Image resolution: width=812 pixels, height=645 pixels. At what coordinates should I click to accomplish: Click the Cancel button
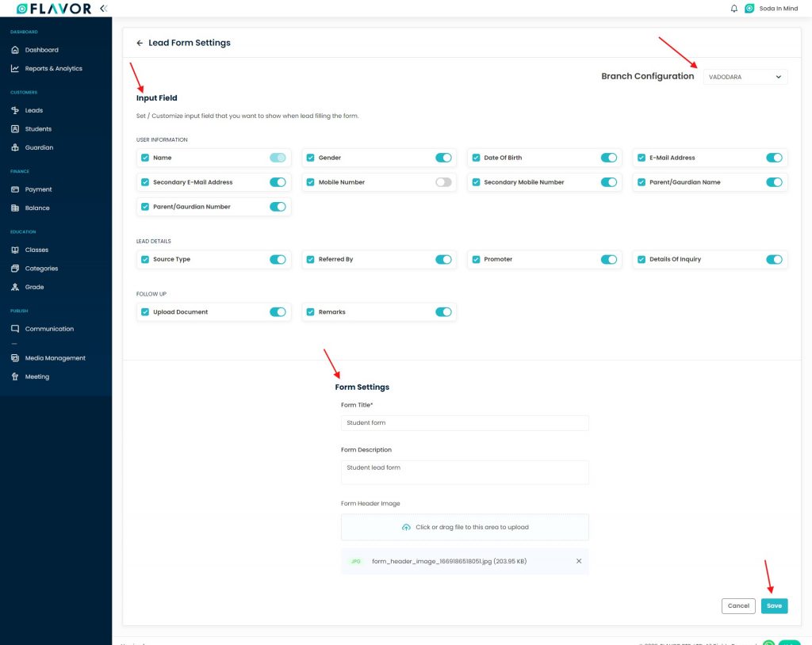(738, 605)
